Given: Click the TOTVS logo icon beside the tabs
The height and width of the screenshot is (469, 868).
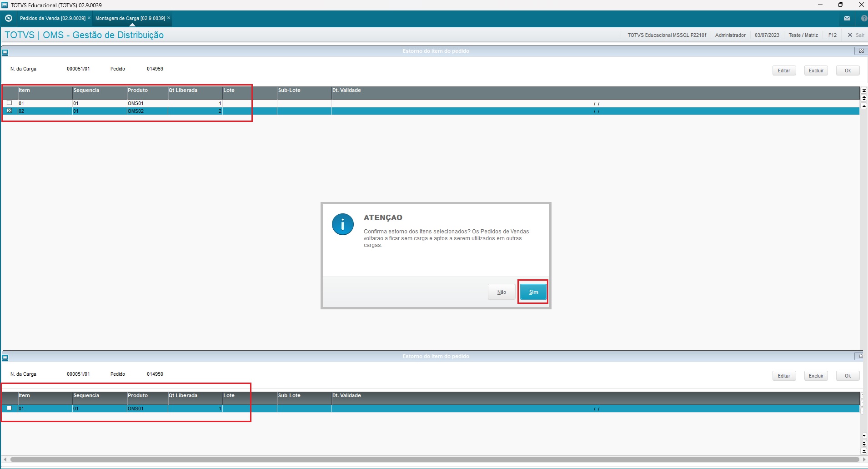Looking at the screenshot, I should pyautogui.click(x=8, y=18).
